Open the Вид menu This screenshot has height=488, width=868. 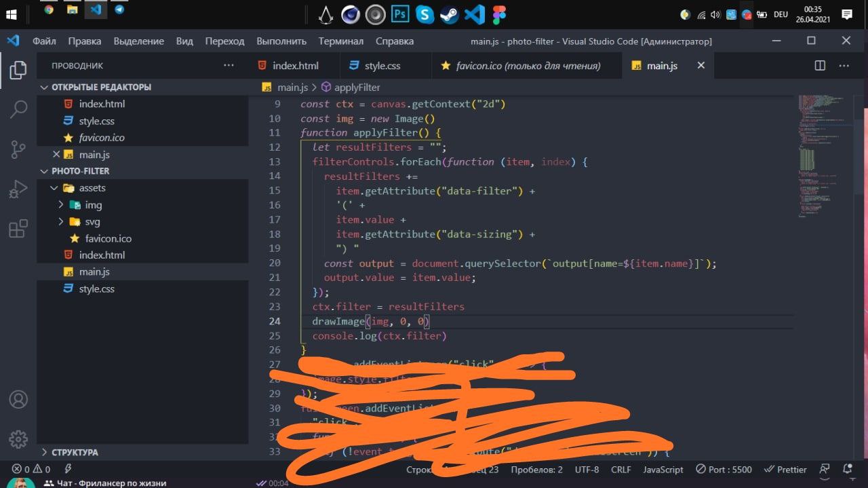(184, 41)
